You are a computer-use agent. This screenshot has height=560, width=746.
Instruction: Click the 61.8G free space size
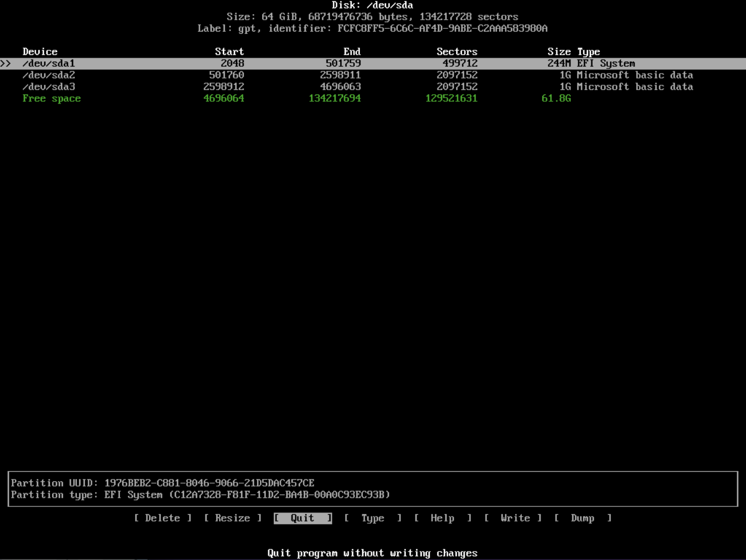point(556,98)
